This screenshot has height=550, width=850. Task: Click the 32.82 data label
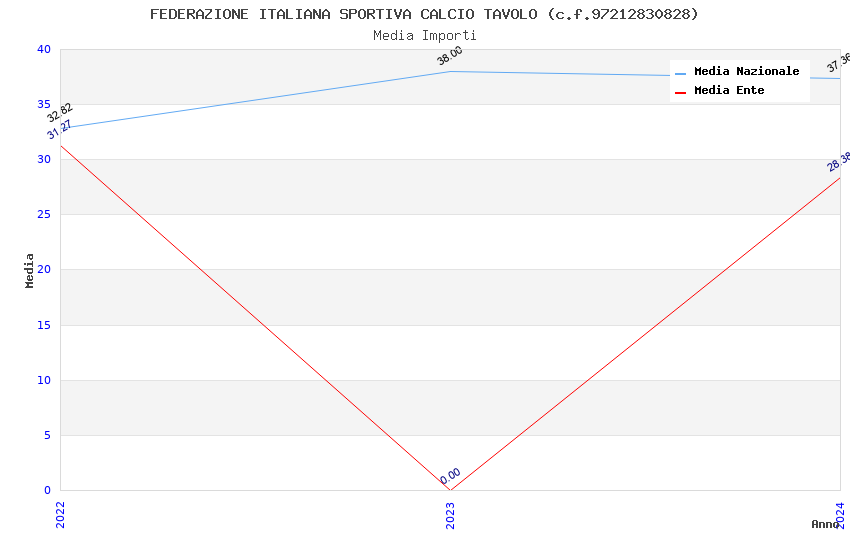tap(60, 113)
